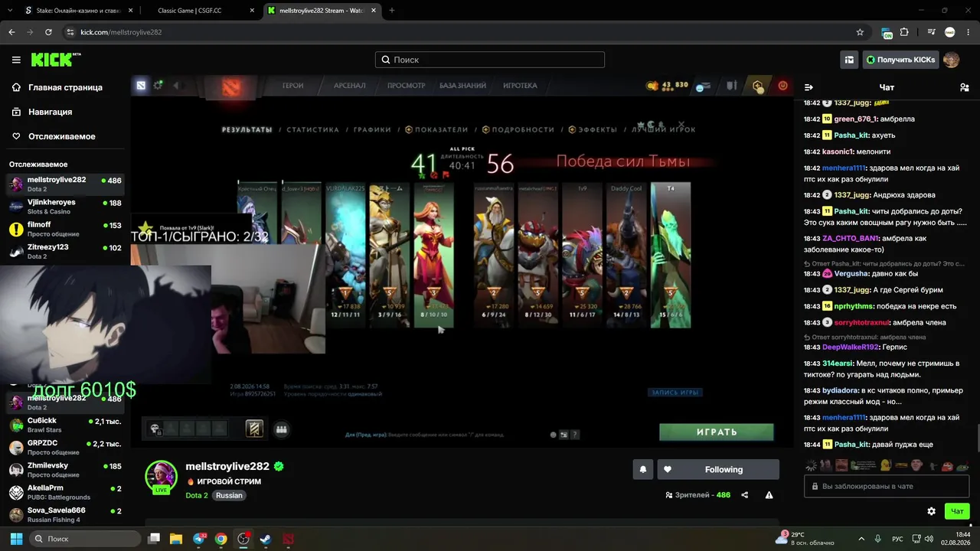The image size is (980, 551).
Task: Open Google Chrome from the taskbar
Action: [x=220, y=539]
